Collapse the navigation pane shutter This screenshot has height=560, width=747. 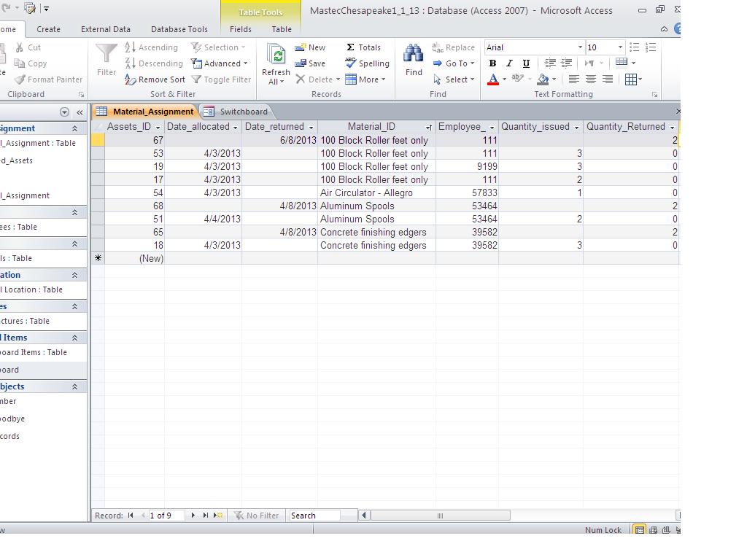pyautogui.click(x=80, y=112)
